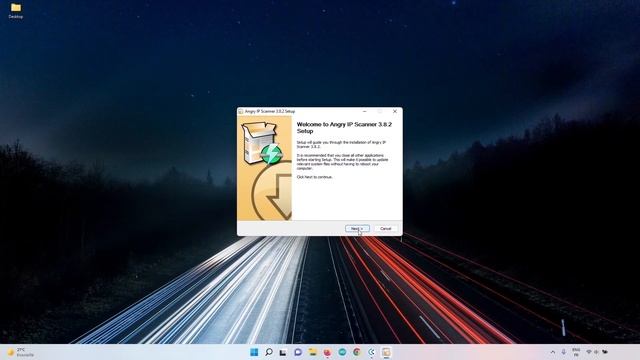Screen dimensions: 640x360
Task: Close the Angry IP Scanner Setup dialog
Action: tap(395, 111)
